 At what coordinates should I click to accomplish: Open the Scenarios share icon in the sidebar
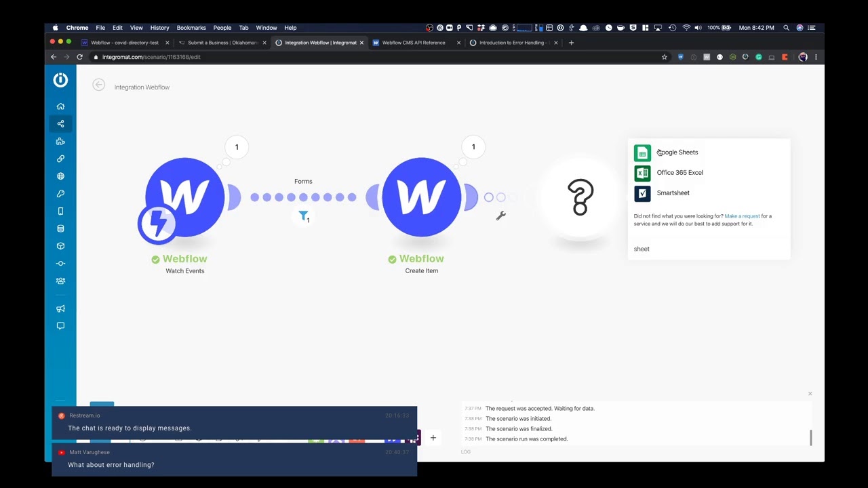click(60, 123)
